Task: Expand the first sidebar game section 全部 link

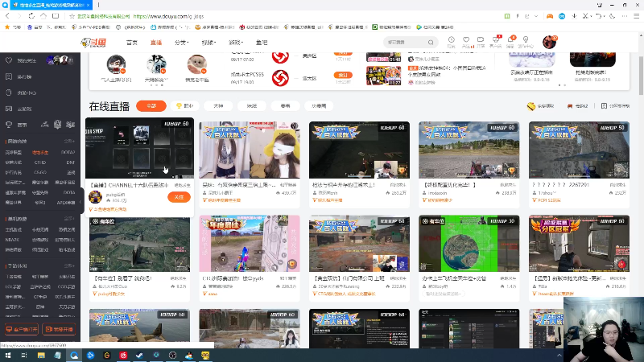Action: pos(69,142)
